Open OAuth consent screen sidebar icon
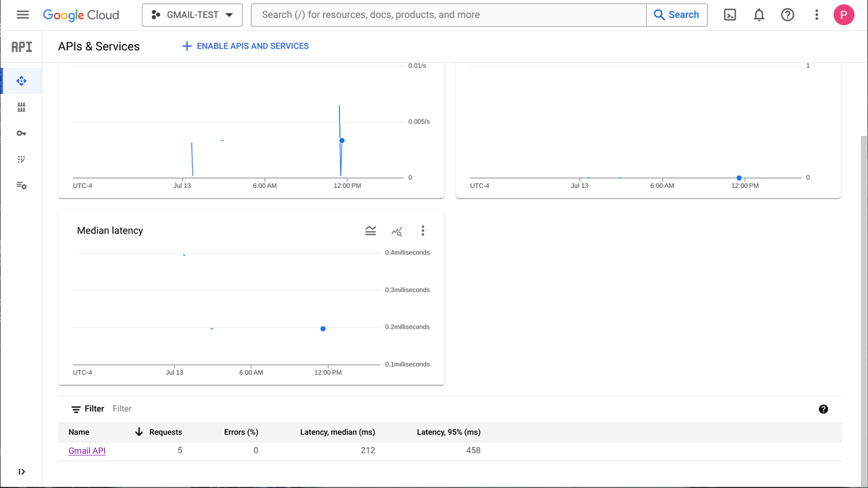Viewport: 868px width, 488px height. [x=21, y=159]
